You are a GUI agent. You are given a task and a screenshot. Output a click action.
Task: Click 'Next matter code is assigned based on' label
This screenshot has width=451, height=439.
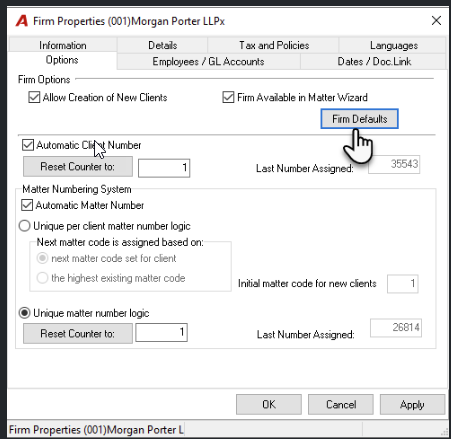pos(120,242)
